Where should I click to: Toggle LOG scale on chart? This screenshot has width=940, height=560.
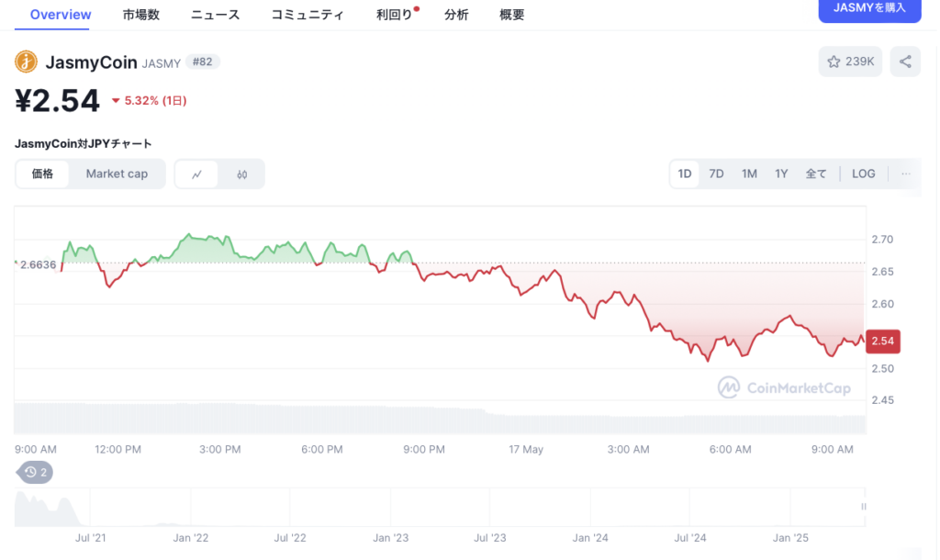[864, 174]
